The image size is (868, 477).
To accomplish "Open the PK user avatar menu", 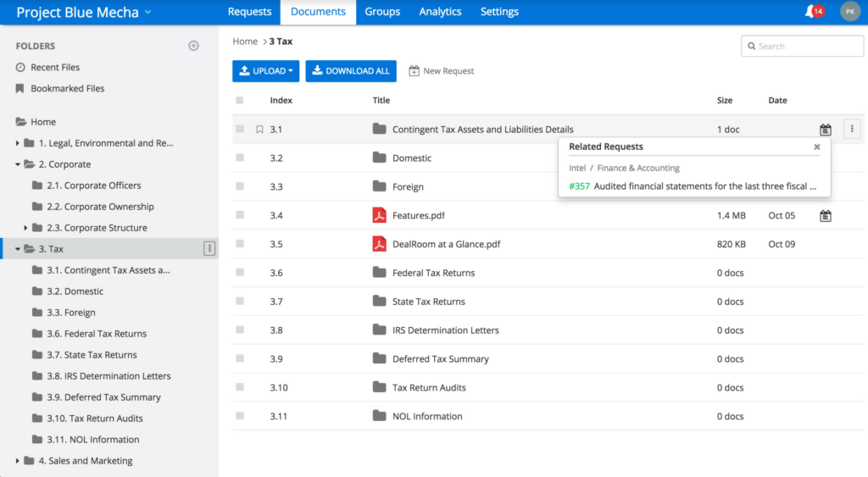I will (849, 12).
